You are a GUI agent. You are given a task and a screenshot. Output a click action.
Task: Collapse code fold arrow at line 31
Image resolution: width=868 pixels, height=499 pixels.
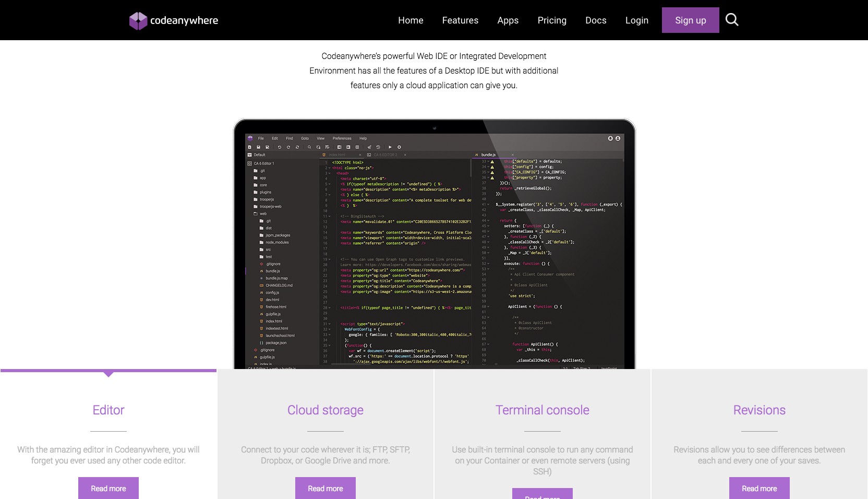330,324
